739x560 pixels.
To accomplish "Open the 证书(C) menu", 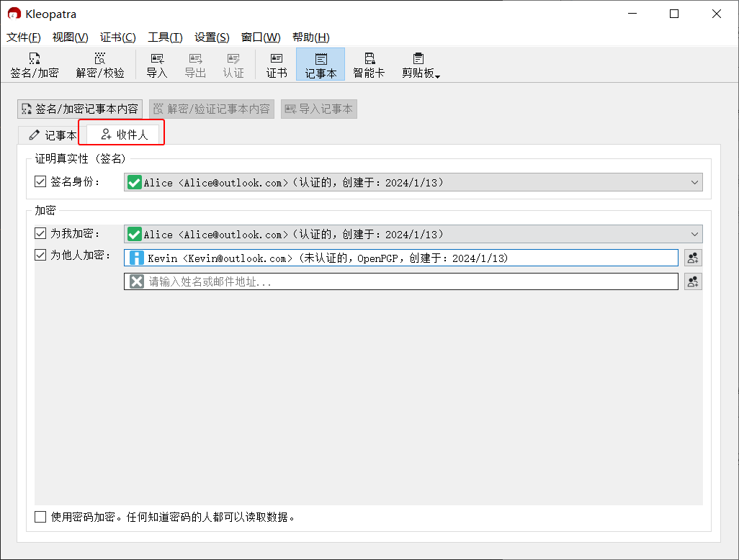I will 118,37.
